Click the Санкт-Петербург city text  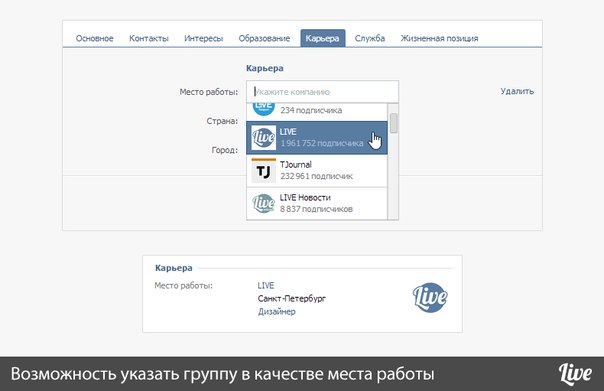pyautogui.click(x=292, y=299)
